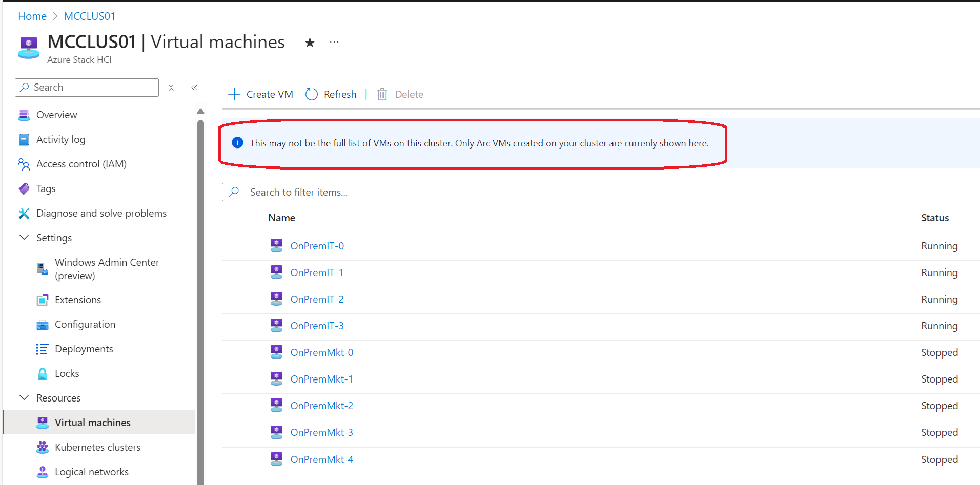
Task: Click the Refresh icon above the VM list
Action: 312,94
